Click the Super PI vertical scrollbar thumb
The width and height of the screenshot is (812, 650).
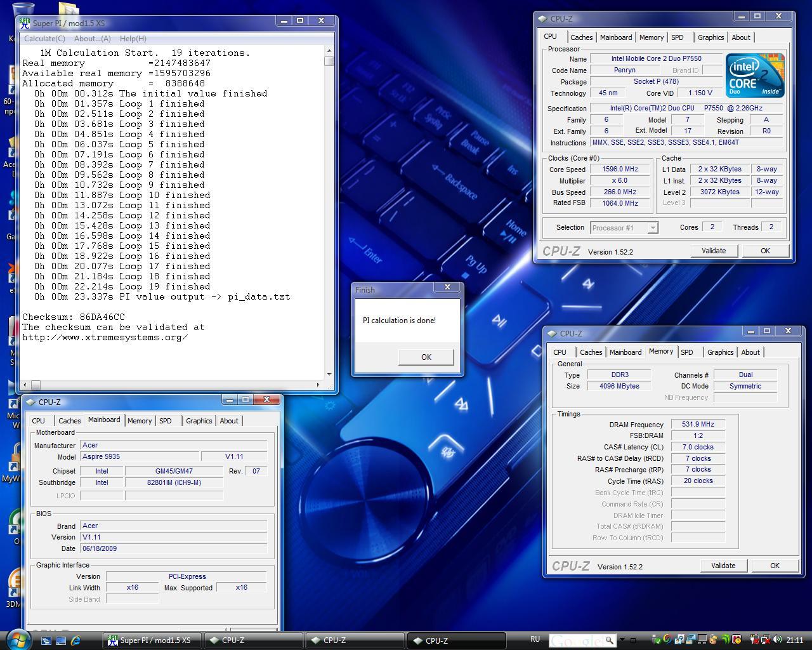pos(329,61)
